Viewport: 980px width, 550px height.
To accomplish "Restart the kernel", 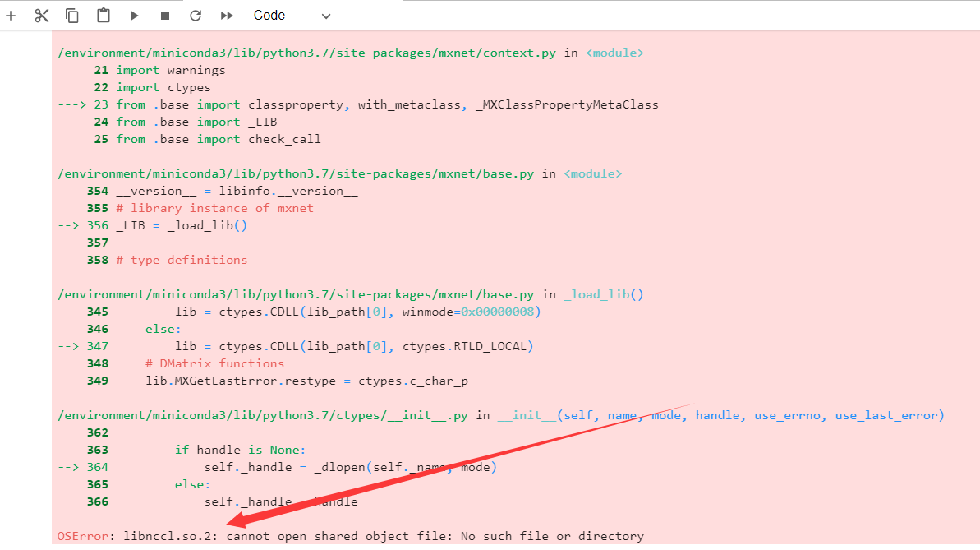I will pyautogui.click(x=195, y=15).
